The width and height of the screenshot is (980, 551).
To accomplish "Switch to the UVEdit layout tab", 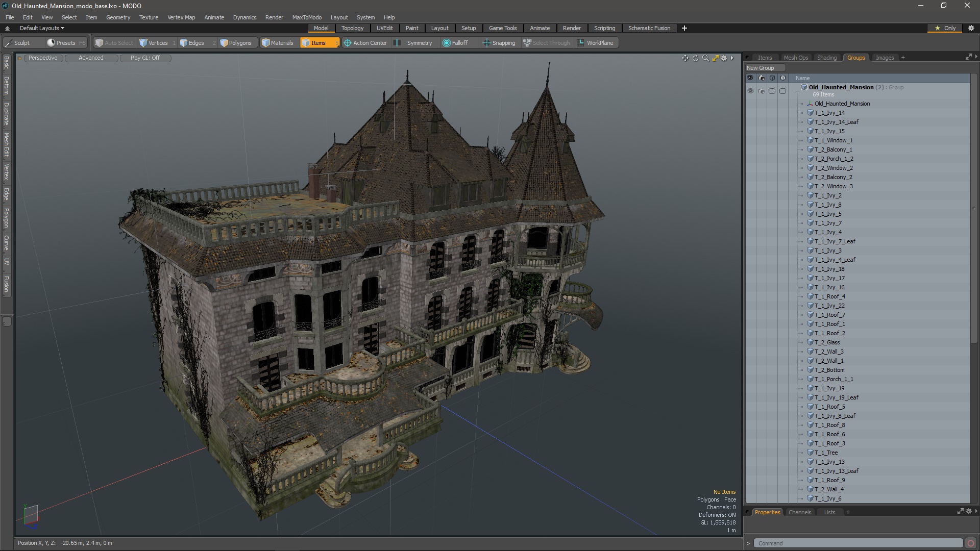I will (x=384, y=28).
